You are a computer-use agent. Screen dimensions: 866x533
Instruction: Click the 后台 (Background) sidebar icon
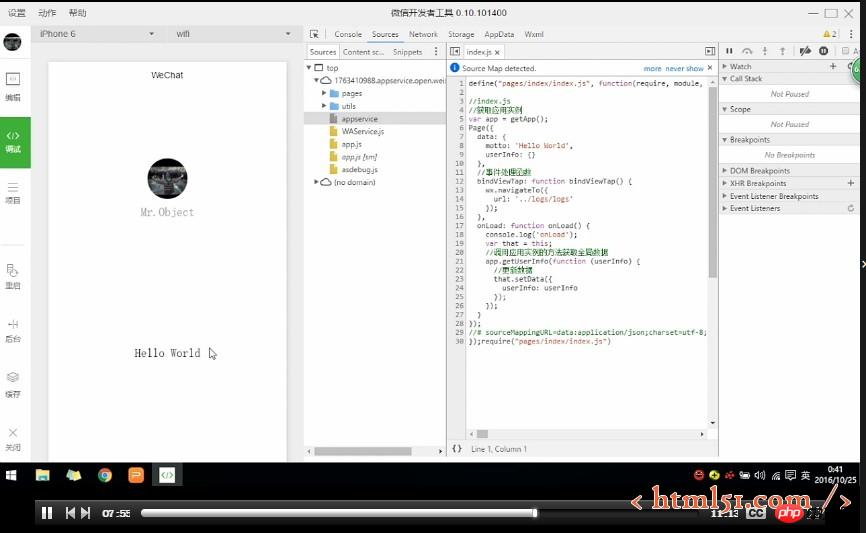(x=13, y=330)
